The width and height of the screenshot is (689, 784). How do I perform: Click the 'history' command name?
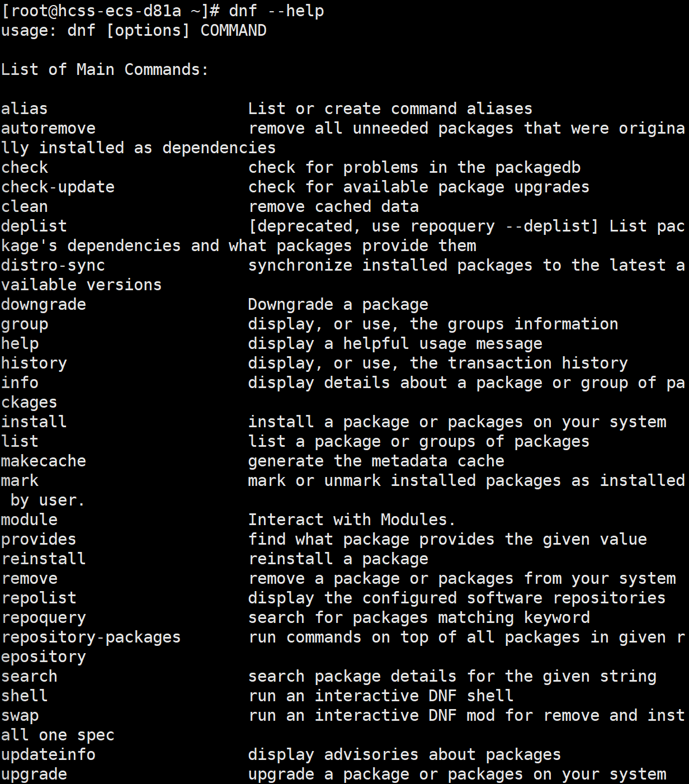tap(34, 363)
